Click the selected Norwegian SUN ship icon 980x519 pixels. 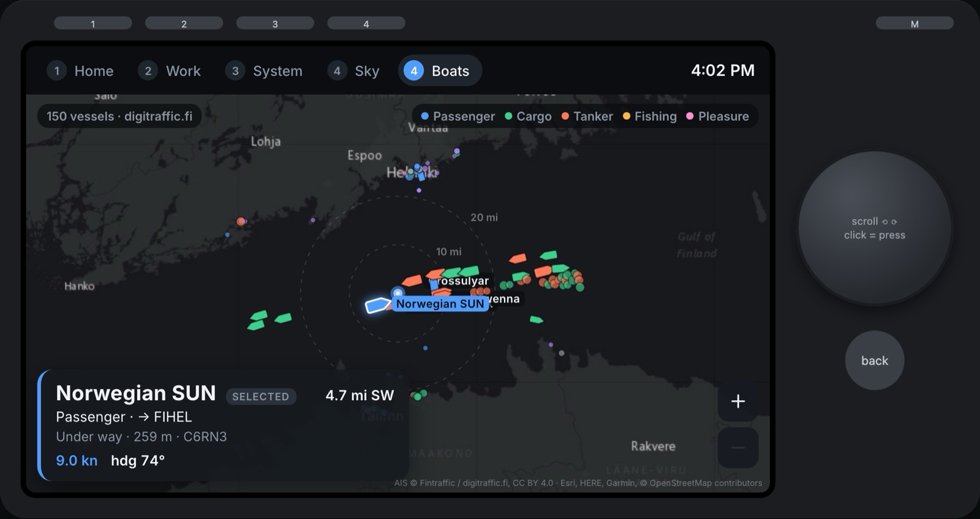pyautogui.click(x=378, y=305)
